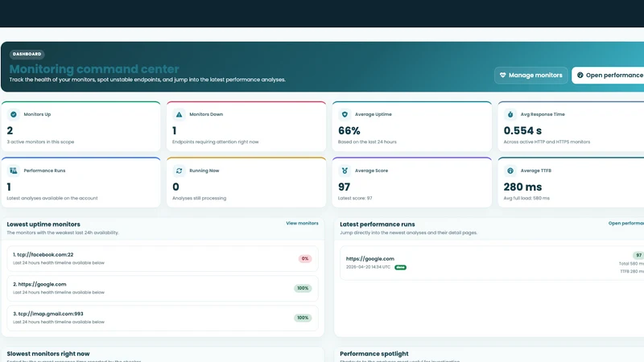Screen dimensions: 644x362
Task: Click the 100% badge for imap.gmail.com monitor
Action: click(303, 318)
